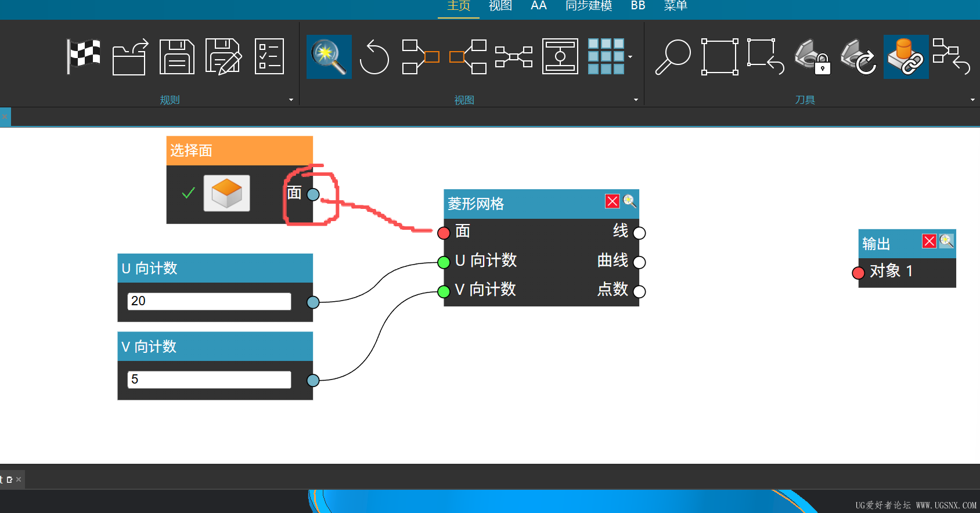Select the 菱形网格 node title
The image size is (980, 513).
pos(475,204)
